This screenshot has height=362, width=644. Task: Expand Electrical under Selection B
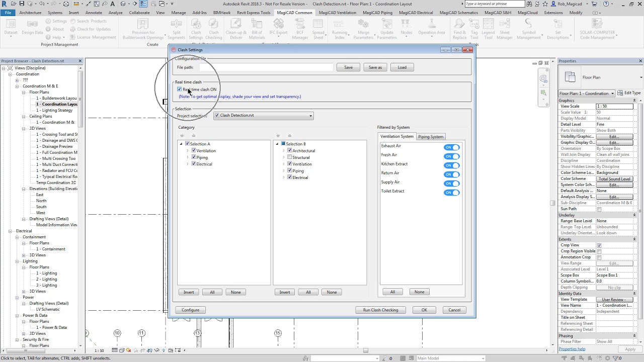[284, 177]
